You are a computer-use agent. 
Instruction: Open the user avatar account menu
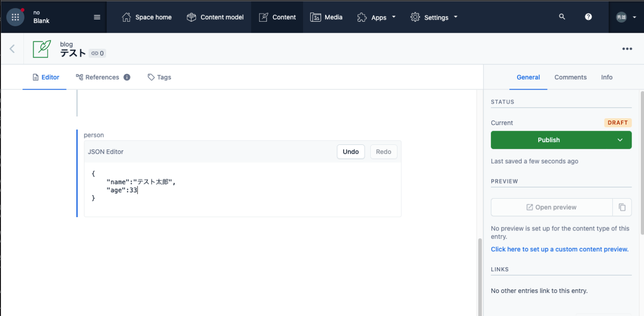pyautogui.click(x=627, y=17)
